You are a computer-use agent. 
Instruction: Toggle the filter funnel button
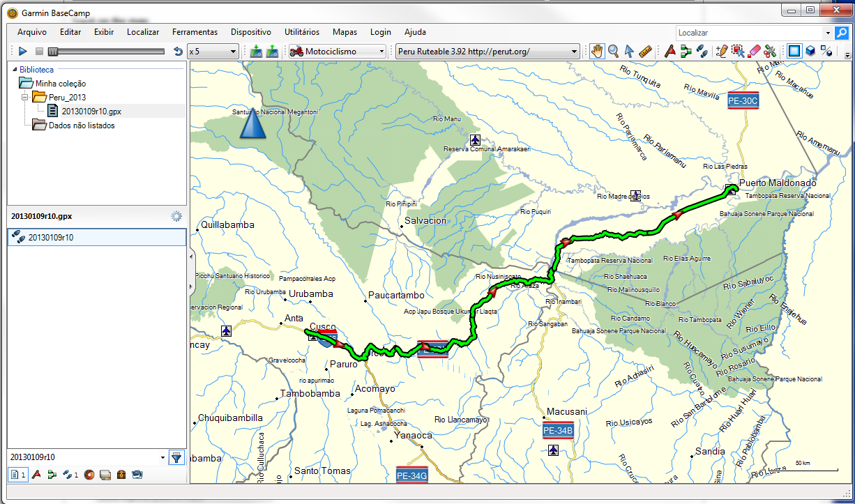pos(178,457)
